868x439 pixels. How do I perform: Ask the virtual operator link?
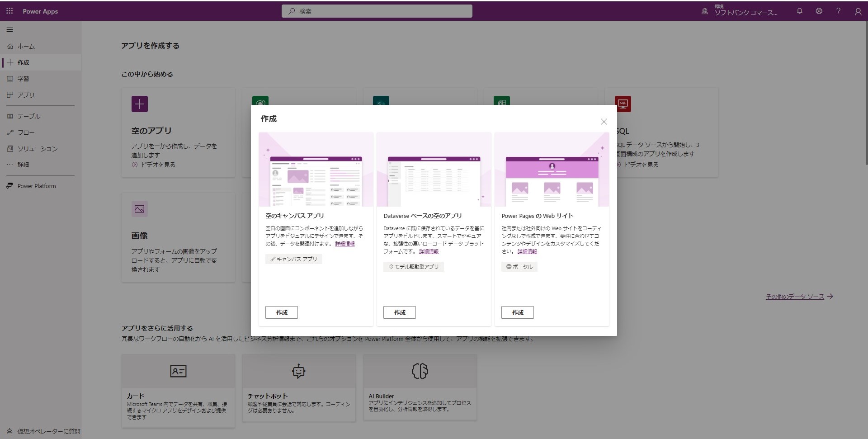click(43, 431)
